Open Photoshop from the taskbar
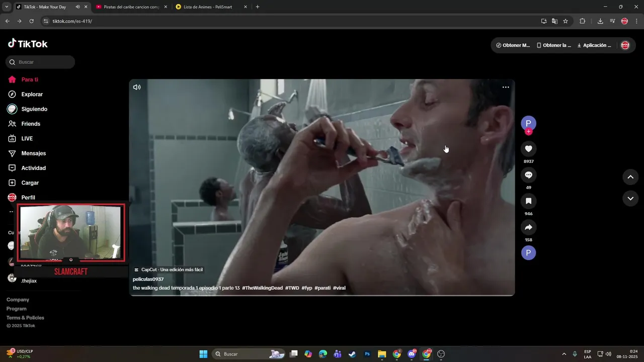This screenshot has height=362, width=644. 367,354
